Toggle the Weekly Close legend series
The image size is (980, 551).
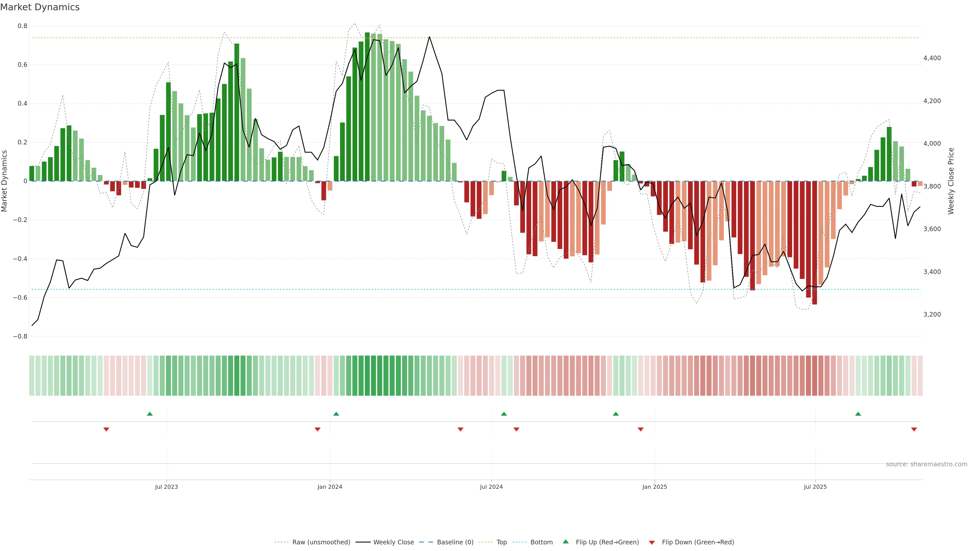(x=393, y=542)
